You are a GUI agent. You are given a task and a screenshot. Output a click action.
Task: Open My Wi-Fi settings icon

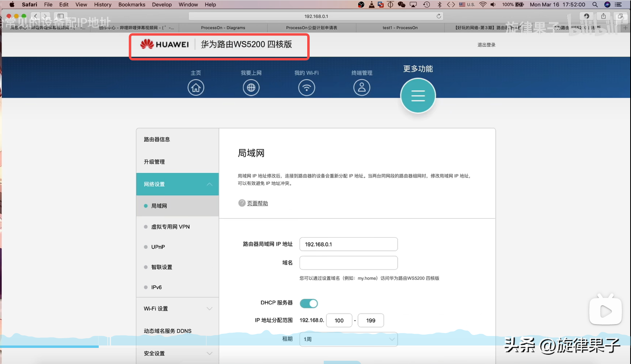coord(306,88)
